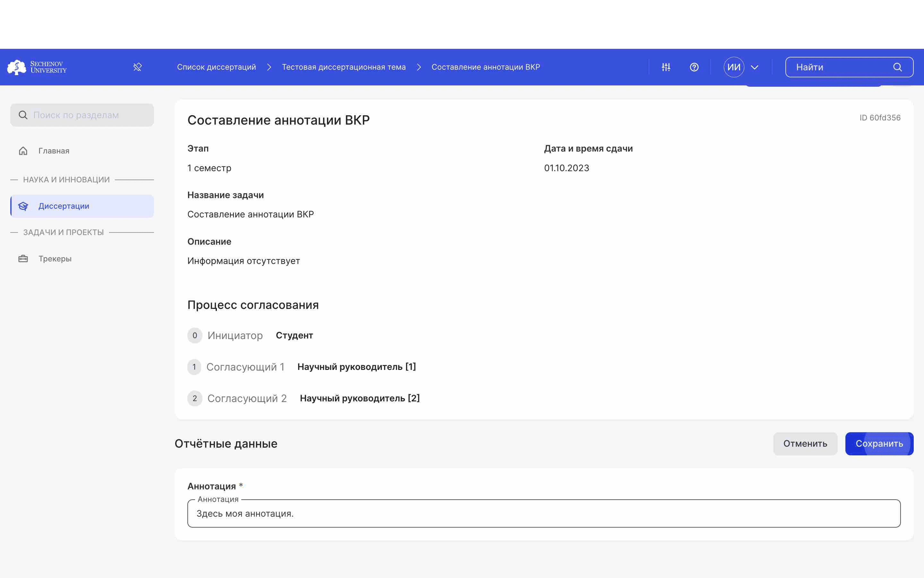Image resolution: width=924 pixels, height=578 pixels.
Task: Click the 01.10.2023 date value
Action: coord(567,168)
